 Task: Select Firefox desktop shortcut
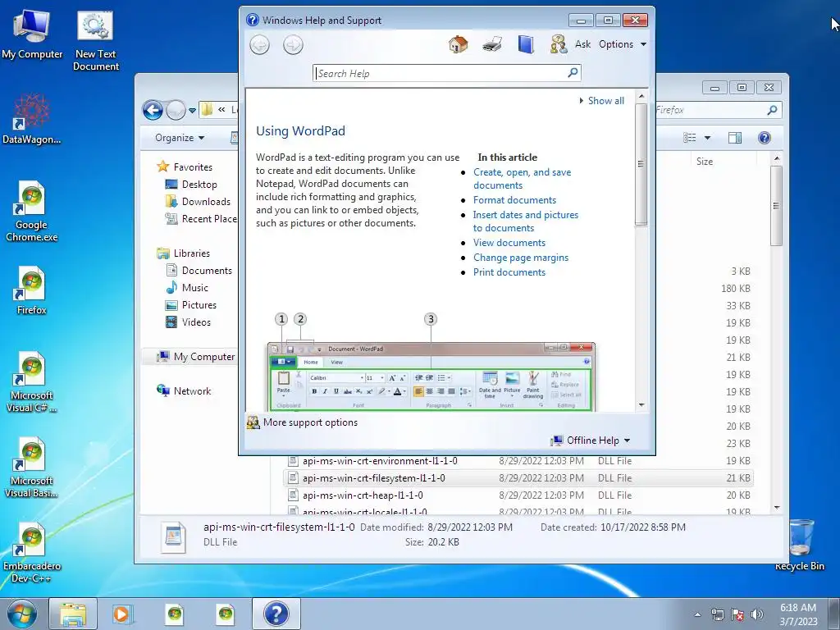pyautogui.click(x=32, y=290)
